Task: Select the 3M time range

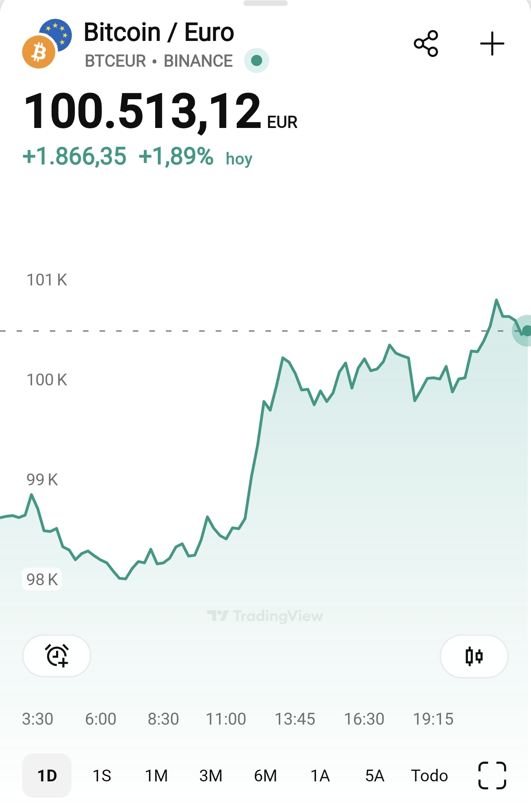Action: coord(211,775)
